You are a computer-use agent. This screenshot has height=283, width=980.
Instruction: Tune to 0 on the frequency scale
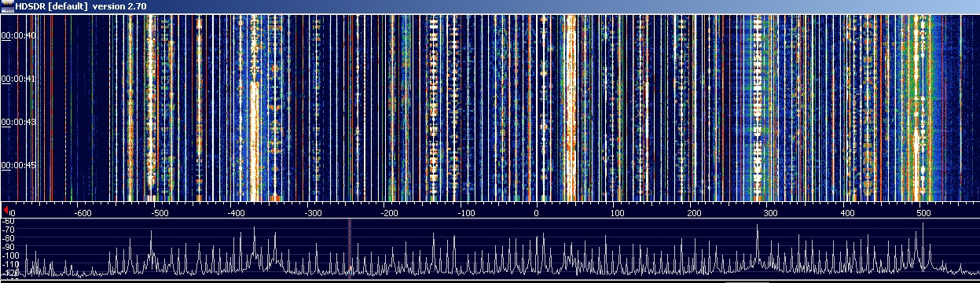click(536, 212)
